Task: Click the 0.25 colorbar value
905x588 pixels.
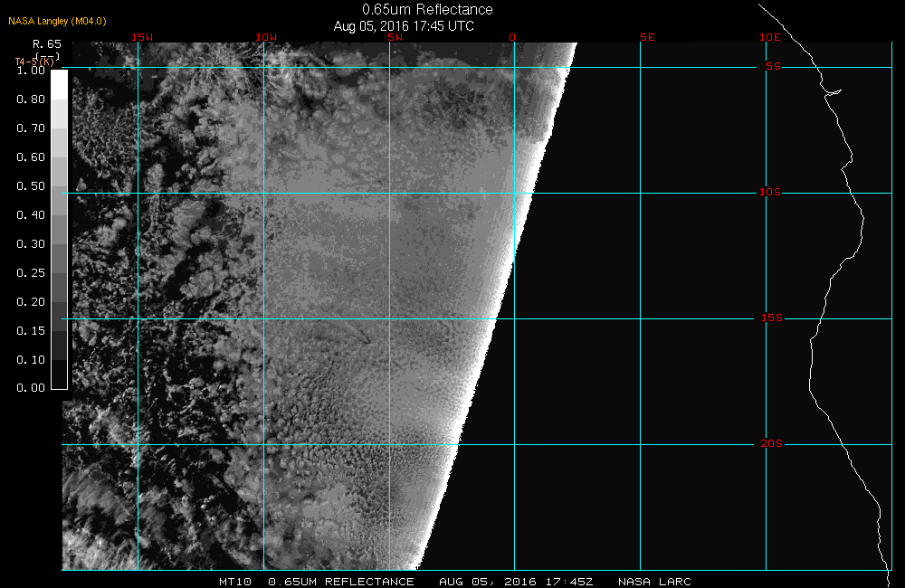Action: coord(31,272)
